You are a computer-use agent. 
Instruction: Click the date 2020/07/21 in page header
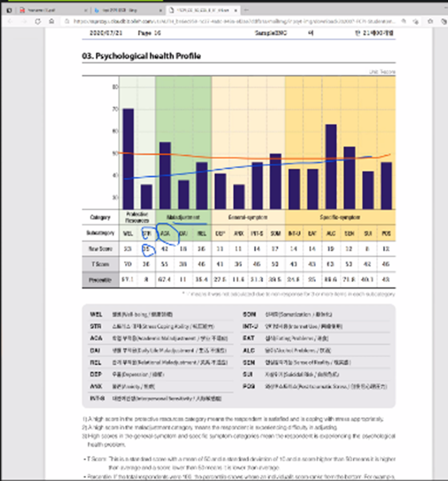click(106, 33)
